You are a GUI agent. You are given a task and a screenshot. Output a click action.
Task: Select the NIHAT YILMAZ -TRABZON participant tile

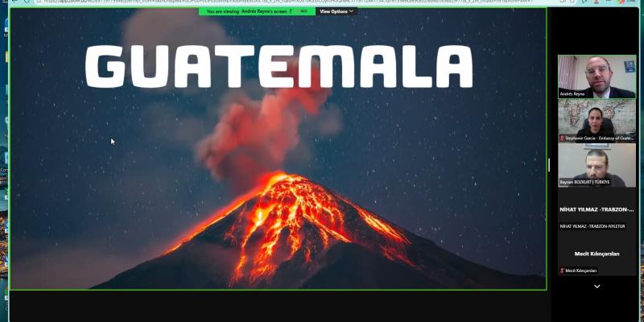click(597, 209)
